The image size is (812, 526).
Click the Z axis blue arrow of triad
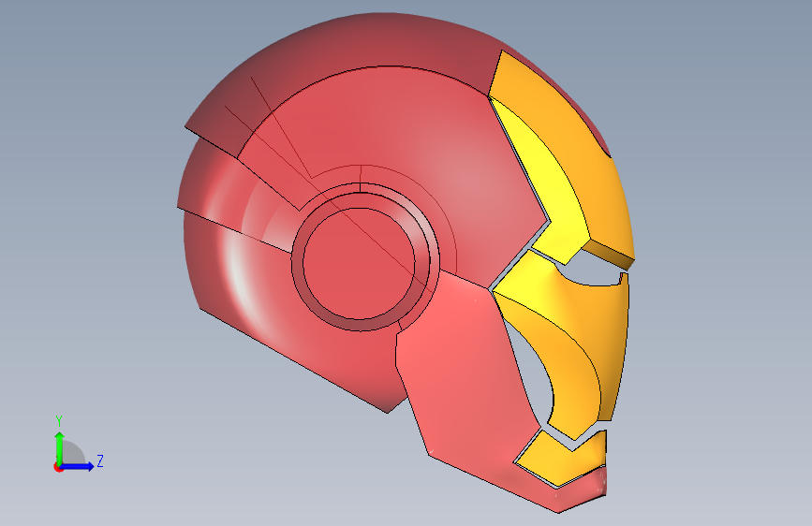(x=78, y=466)
